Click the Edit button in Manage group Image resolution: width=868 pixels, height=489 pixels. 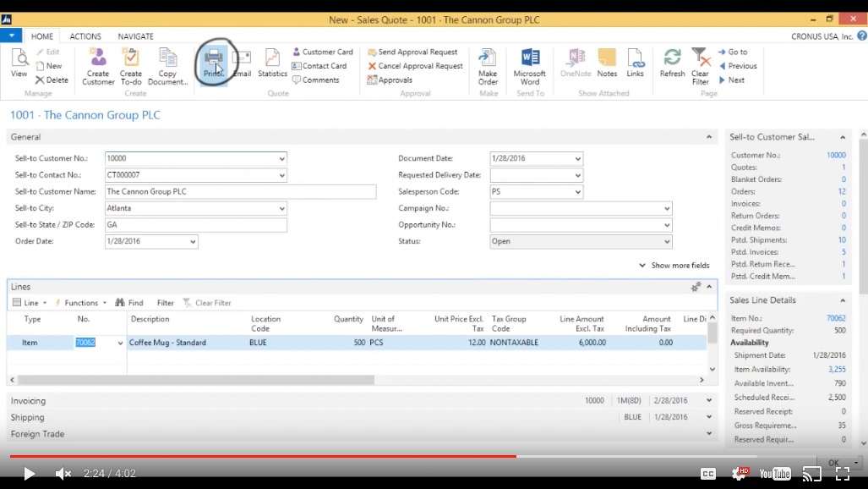[x=47, y=52]
